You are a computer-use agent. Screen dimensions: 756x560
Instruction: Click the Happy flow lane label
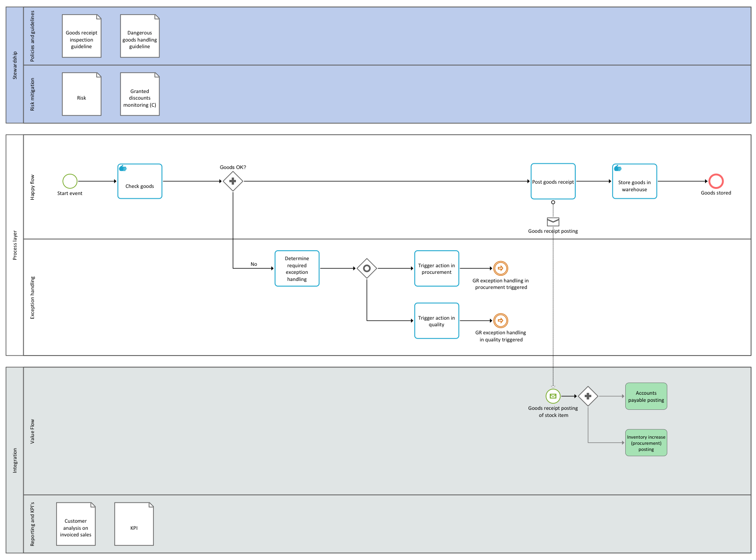pyautogui.click(x=32, y=187)
